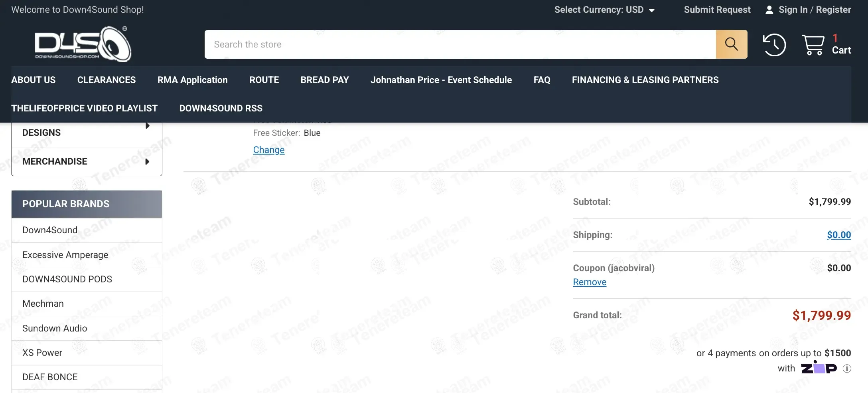Expand the DESIGNS category arrow

point(148,126)
